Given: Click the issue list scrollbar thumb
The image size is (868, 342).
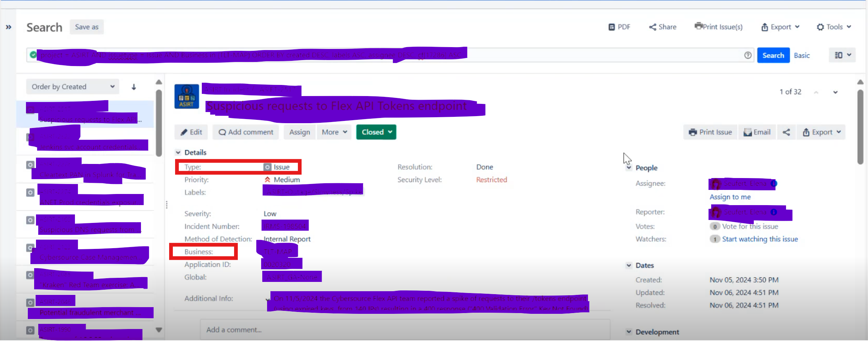Looking at the screenshot, I should [159, 123].
